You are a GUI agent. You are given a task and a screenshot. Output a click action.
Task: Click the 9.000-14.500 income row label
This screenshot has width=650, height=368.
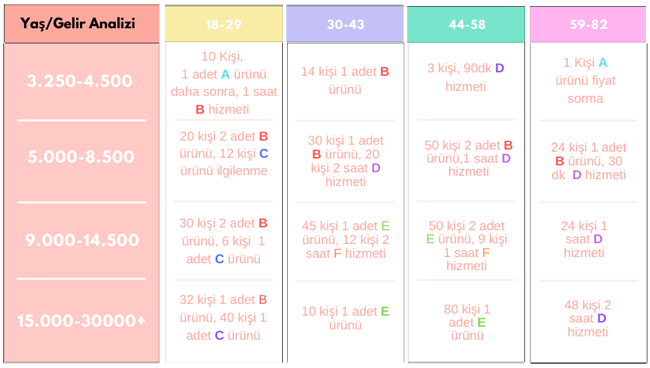pos(82,240)
